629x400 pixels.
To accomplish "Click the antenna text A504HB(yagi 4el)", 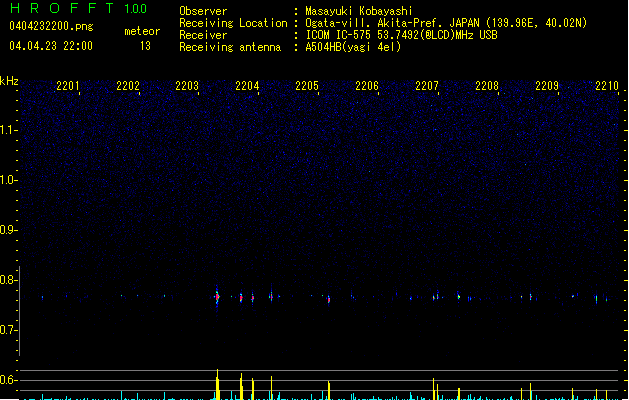I will 353,47.
